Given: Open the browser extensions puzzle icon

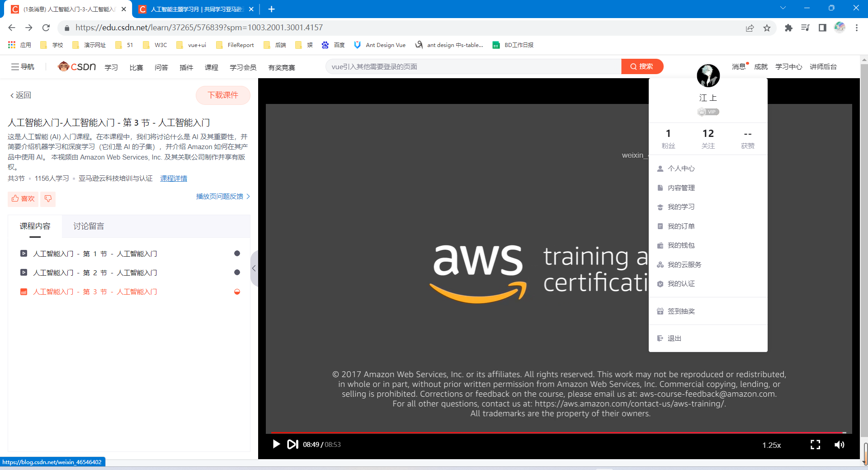Looking at the screenshot, I should click(x=788, y=28).
